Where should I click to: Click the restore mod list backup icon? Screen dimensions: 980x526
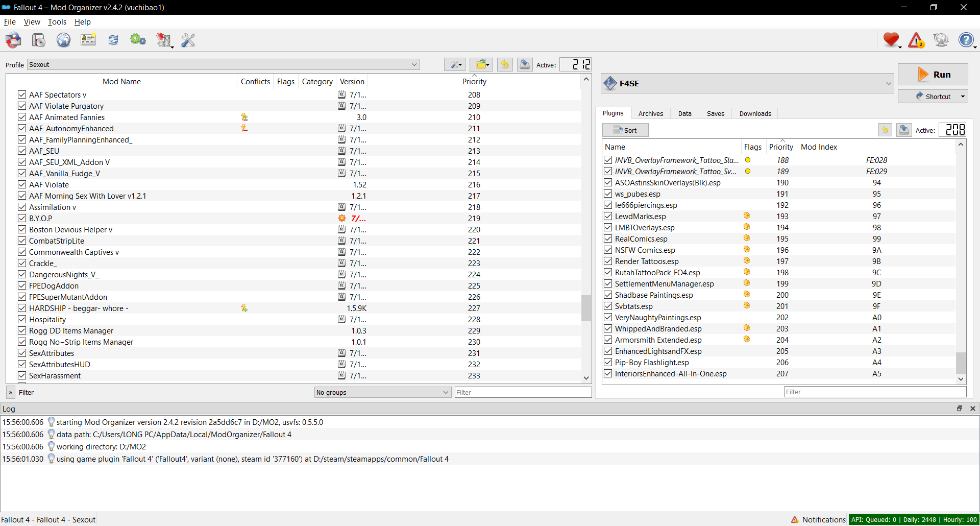(x=505, y=64)
